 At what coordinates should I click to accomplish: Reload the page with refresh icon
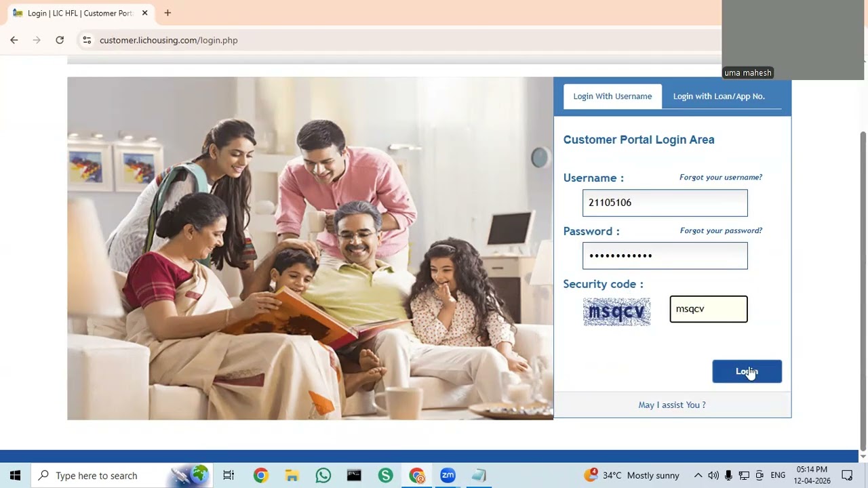coord(60,40)
